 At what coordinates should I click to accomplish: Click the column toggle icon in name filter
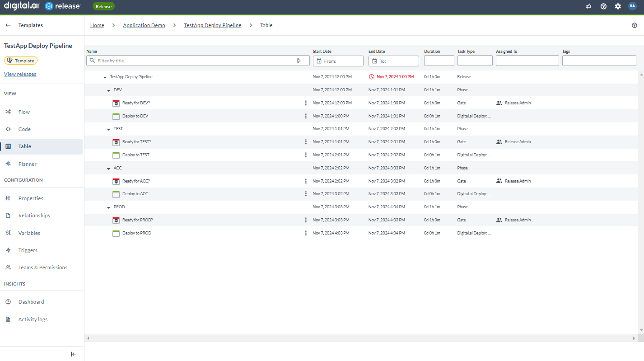pyautogui.click(x=299, y=61)
